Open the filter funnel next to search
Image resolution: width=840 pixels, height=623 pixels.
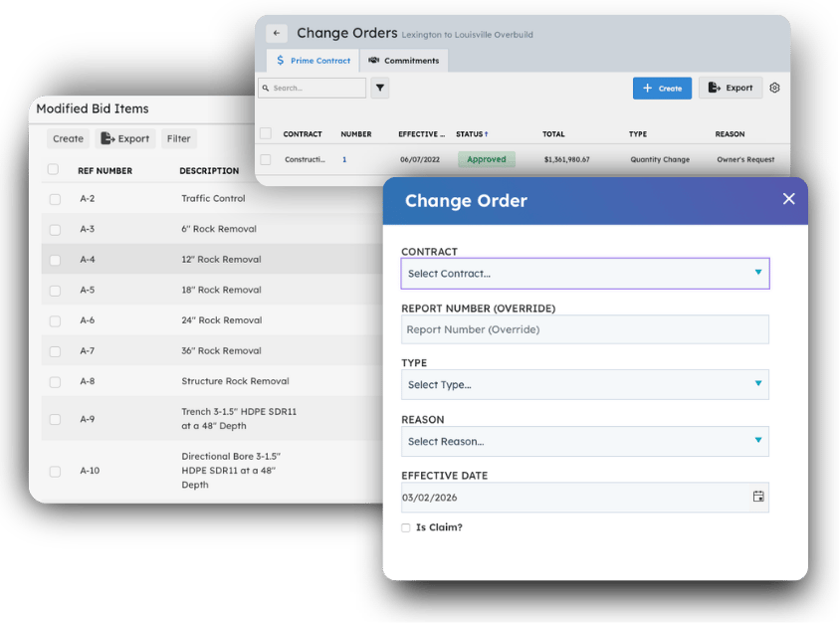pos(380,88)
